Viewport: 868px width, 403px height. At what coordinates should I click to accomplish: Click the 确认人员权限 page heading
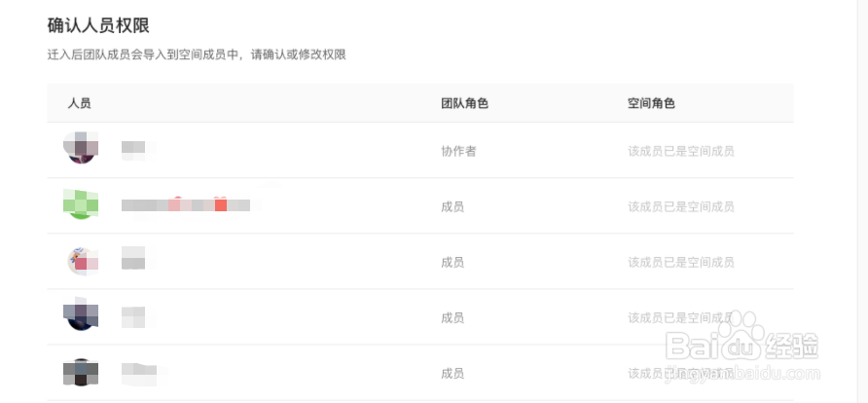[98, 25]
